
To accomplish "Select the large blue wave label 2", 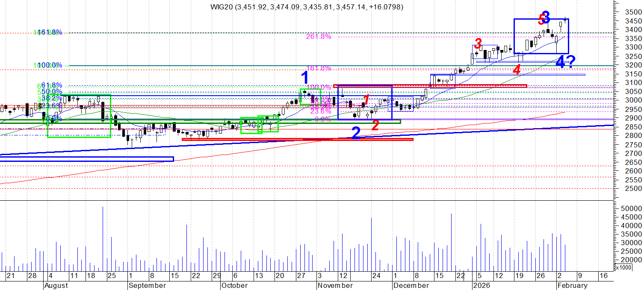I will [x=356, y=133].
